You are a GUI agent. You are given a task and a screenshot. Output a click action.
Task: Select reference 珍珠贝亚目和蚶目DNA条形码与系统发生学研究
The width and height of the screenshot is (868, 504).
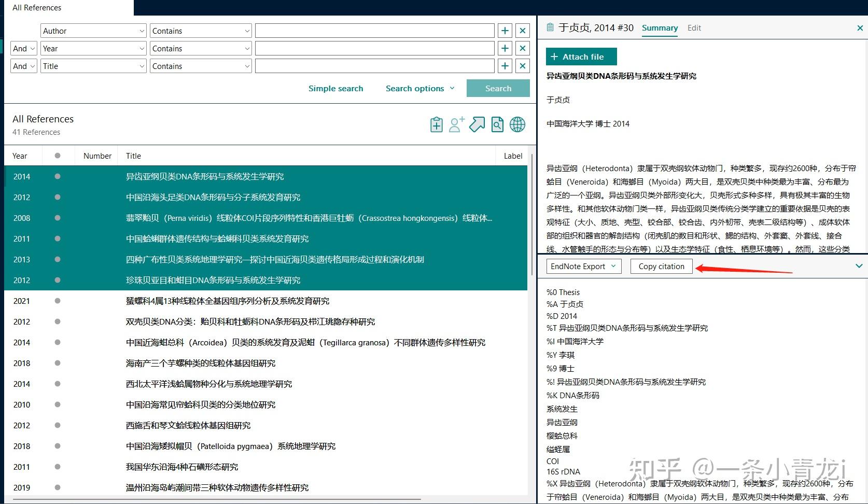coord(265,280)
